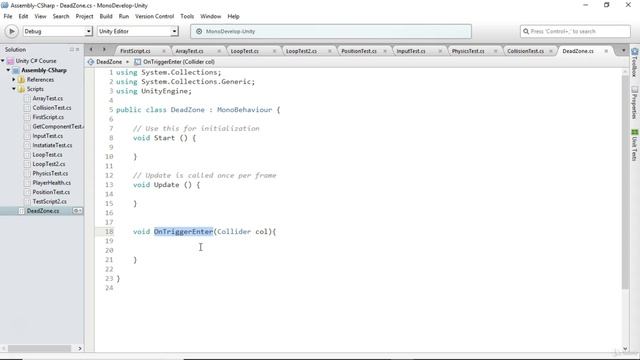The height and width of the screenshot is (360, 640).
Task: Close the DeadZone.cs tab
Action: [x=606, y=51]
